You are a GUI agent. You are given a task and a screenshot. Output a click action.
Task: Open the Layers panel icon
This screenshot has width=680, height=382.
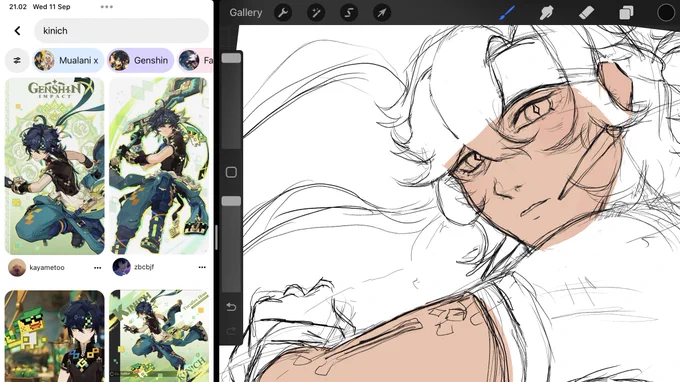tap(626, 13)
